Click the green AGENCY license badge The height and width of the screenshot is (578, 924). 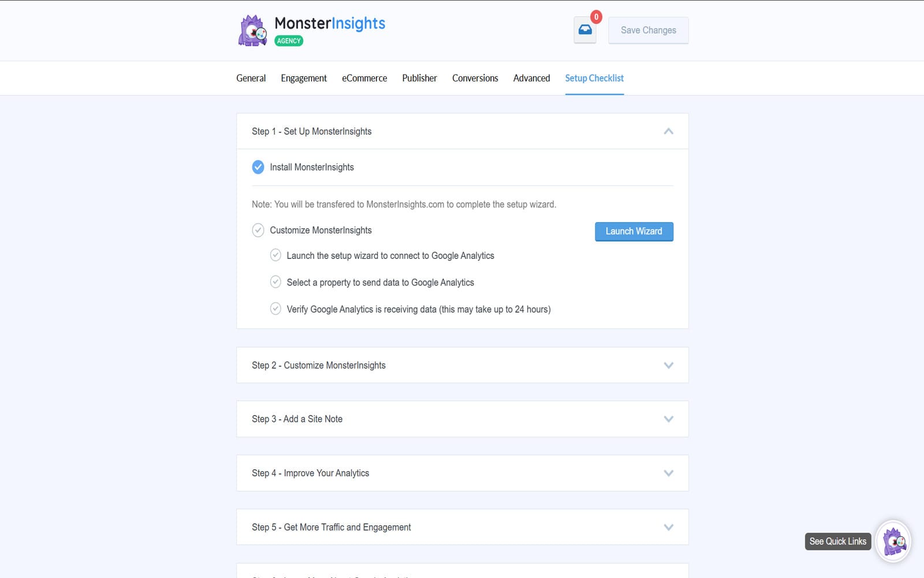coord(289,41)
